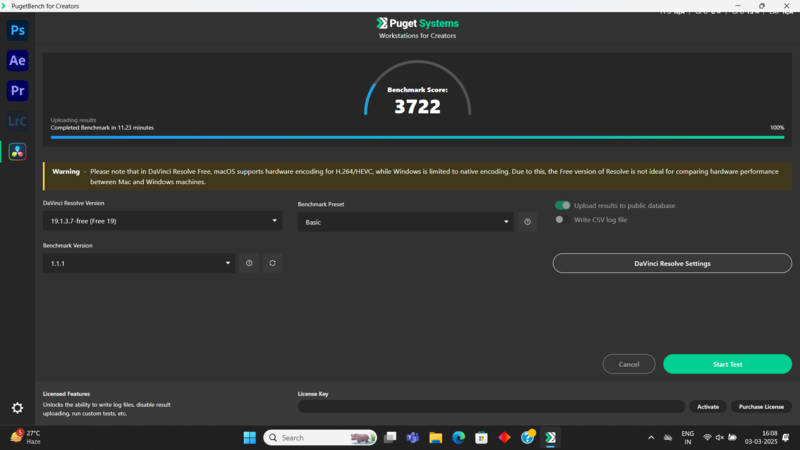Viewport: 800px width, 450px height.
Task: Refresh the benchmark version list
Action: coord(272,263)
